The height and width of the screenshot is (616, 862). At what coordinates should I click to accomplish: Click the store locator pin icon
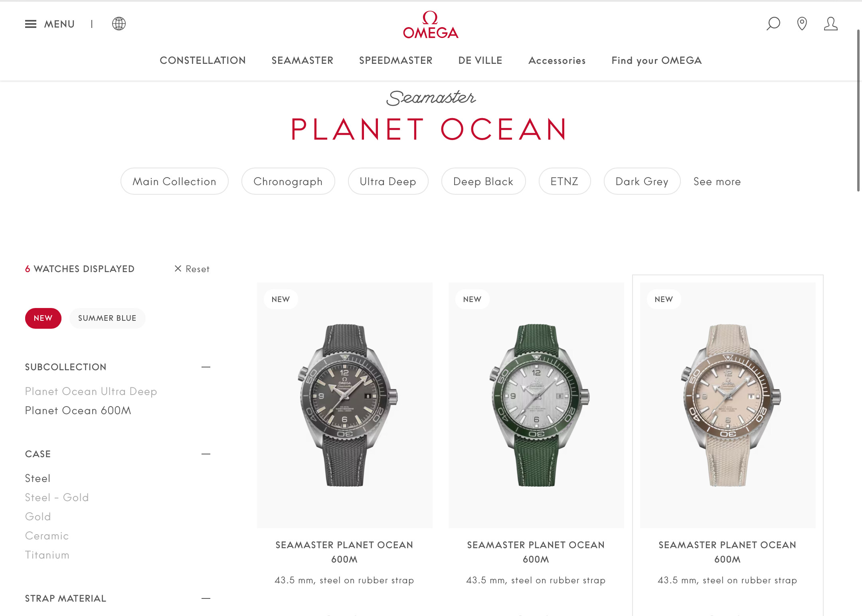[802, 24]
